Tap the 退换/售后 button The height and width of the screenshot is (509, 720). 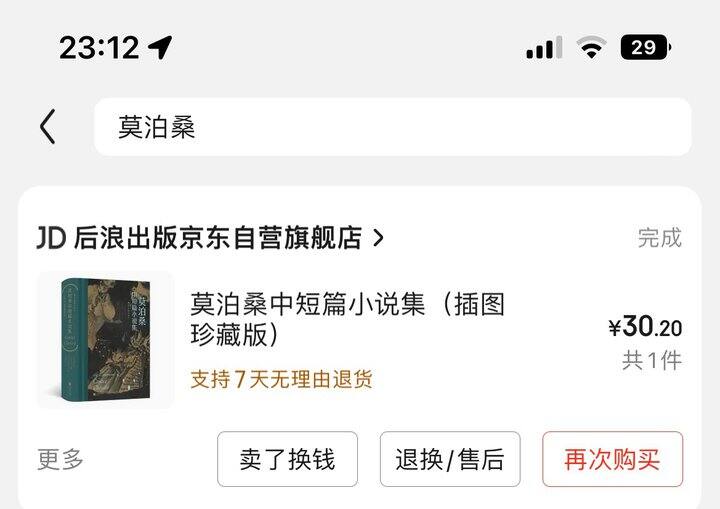[x=450, y=459]
